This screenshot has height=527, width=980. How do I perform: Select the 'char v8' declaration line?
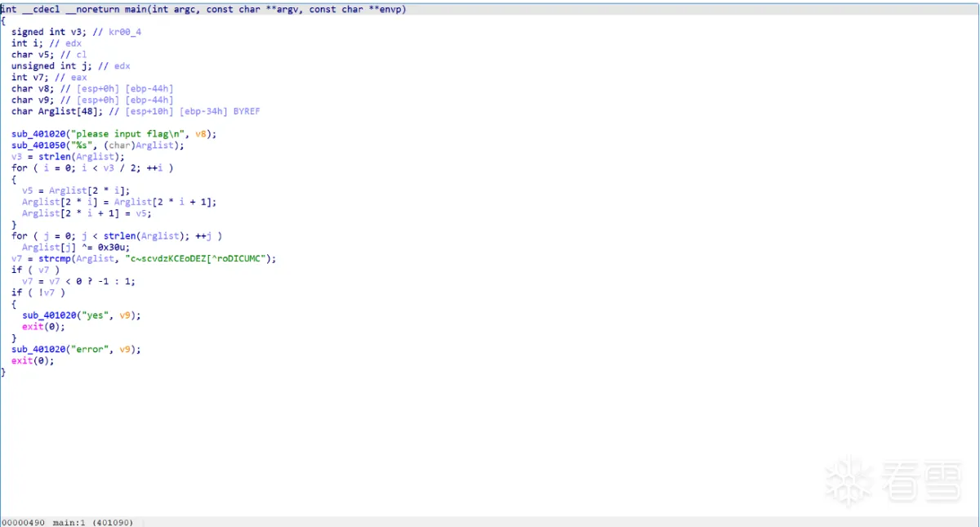pyautogui.click(x=92, y=89)
